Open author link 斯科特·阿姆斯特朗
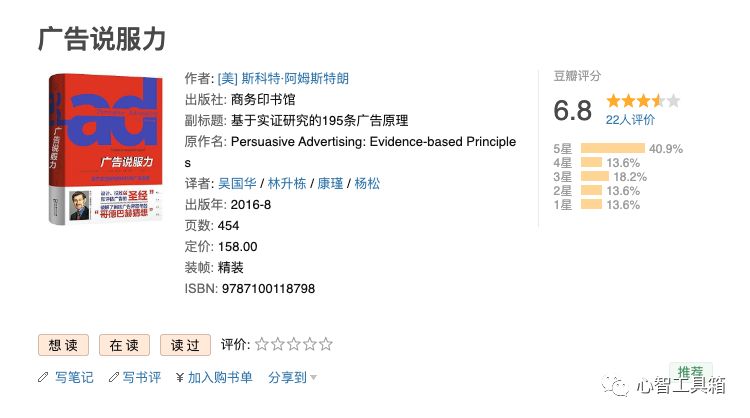Viewport: 750px width, 418px height. point(283,78)
